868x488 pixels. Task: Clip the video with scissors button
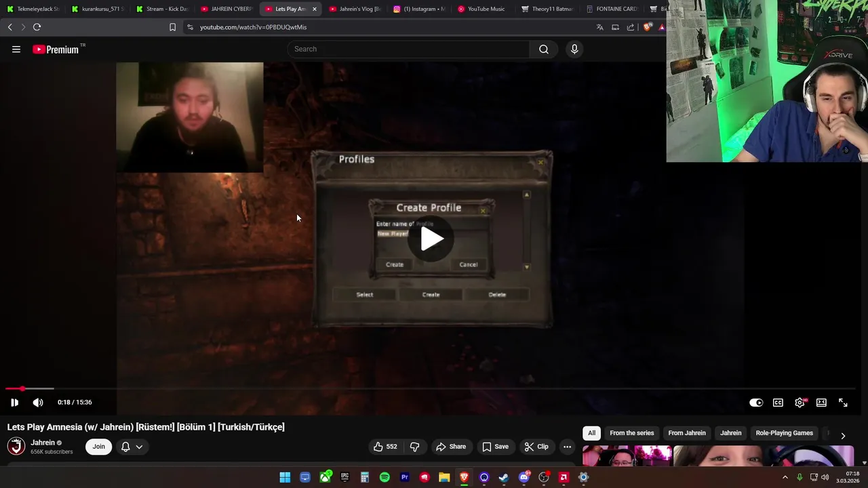(x=536, y=447)
